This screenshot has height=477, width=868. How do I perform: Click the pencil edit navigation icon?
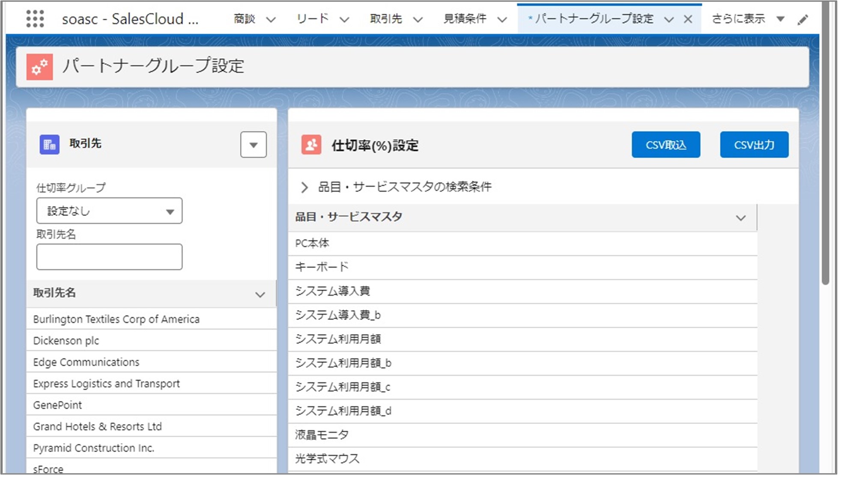(x=802, y=20)
